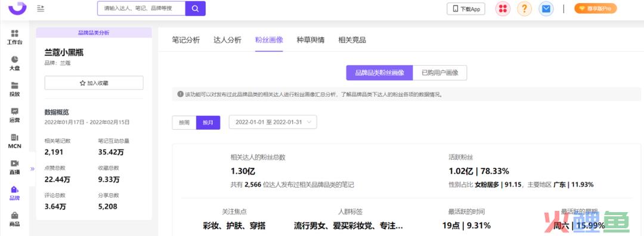This screenshot has width=644, height=236.
Task: Open the 品牌 sidebar item
Action: (x=15, y=193)
